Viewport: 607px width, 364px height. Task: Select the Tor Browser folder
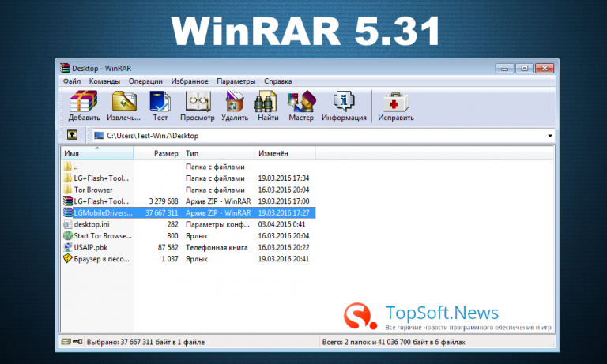click(93, 190)
